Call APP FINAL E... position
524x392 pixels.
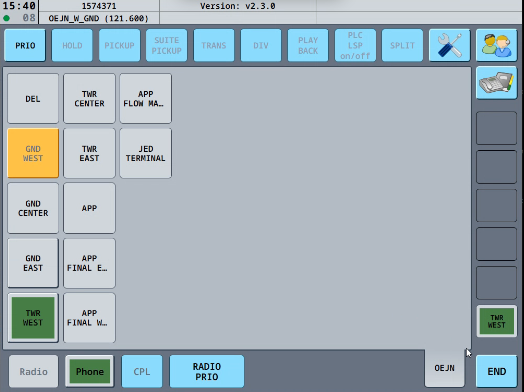click(x=89, y=263)
